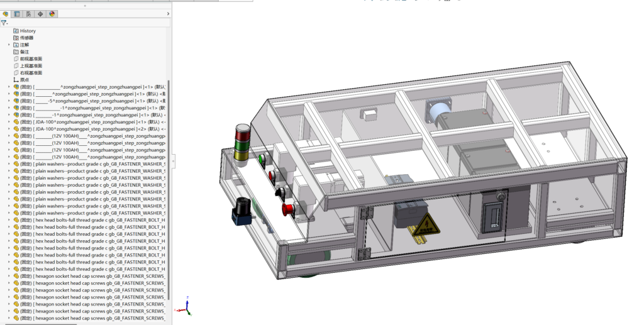Click the XYZ orientation triad
The height and width of the screenshot is (325, 644).
(187, 306)
